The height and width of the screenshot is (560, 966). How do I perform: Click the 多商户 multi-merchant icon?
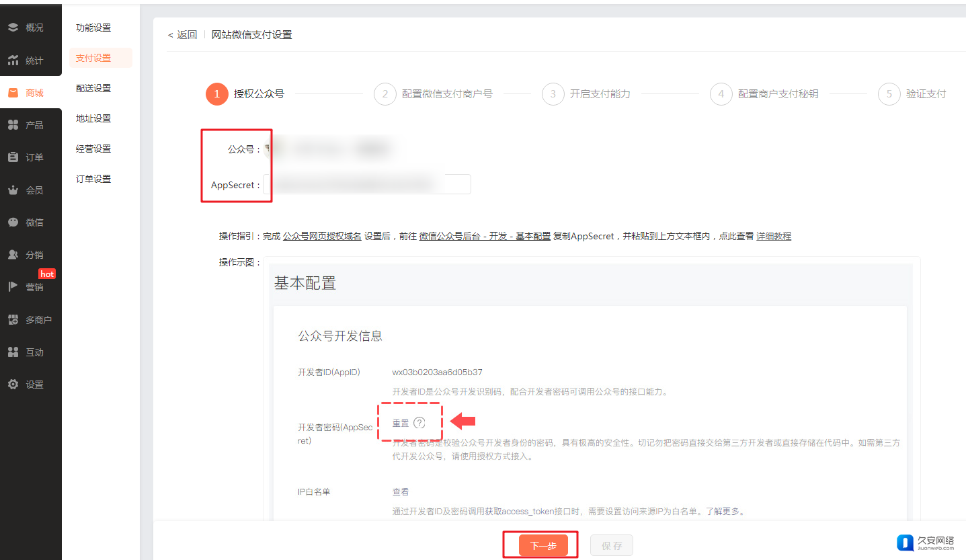[13, 320]
